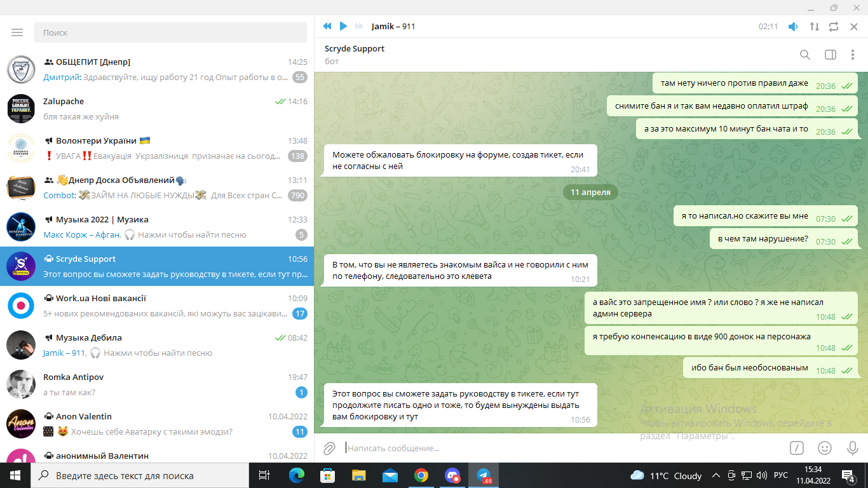Open the emoji picker
This screenshot has width=868, height=488.
coord(825,448)
